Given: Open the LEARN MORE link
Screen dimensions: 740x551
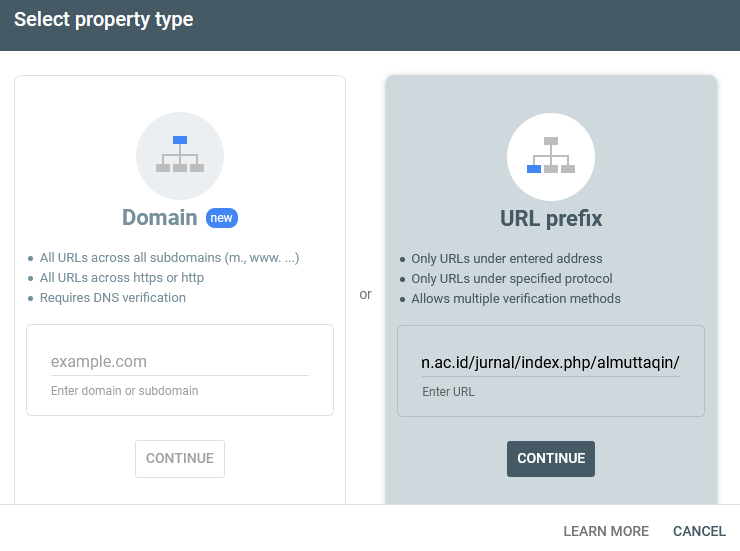Looking at the screenshot, I should pos(606,531).
